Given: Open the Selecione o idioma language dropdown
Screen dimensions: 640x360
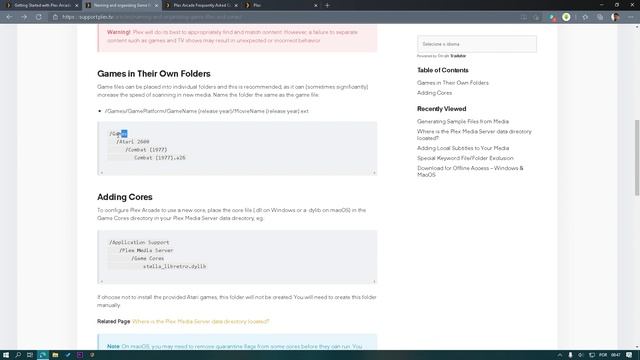Looking at the screenshot, I should [477, 44].
